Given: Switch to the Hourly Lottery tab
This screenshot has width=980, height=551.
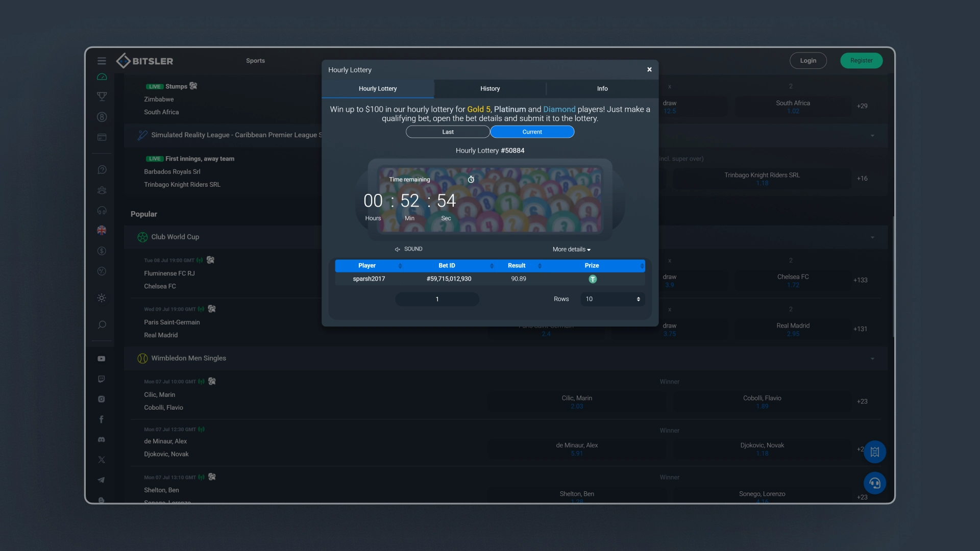Looking at the screenshot, I should pyautogui.click(x=378, y=89).
